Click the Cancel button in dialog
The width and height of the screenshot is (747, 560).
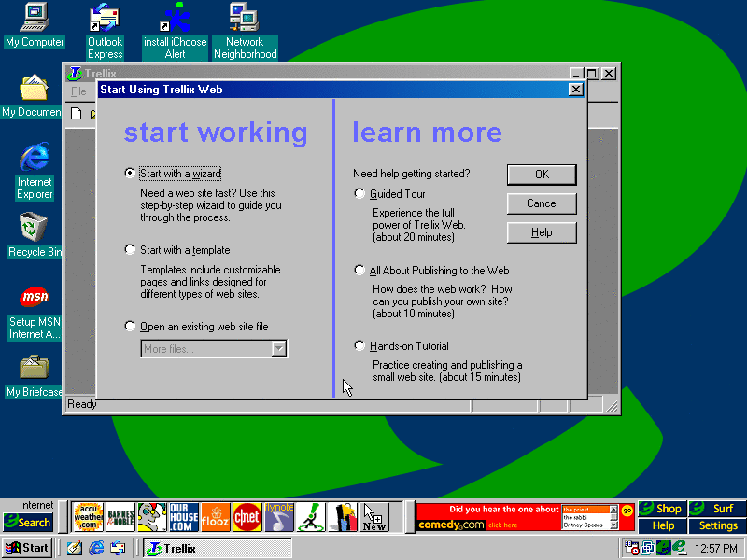pos(542,203)
